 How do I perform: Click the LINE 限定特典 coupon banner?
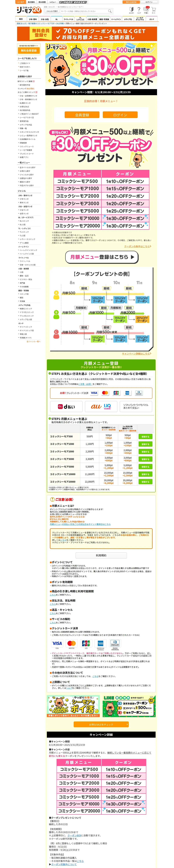pos(129,706)
